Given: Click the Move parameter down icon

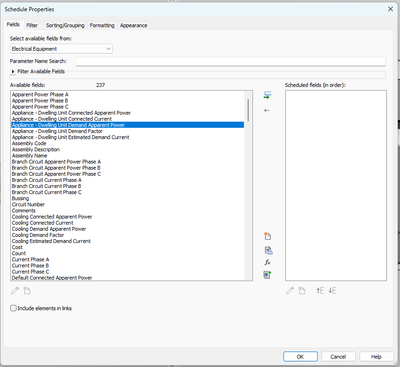Looking at the screenshot, I should (332, 291).
